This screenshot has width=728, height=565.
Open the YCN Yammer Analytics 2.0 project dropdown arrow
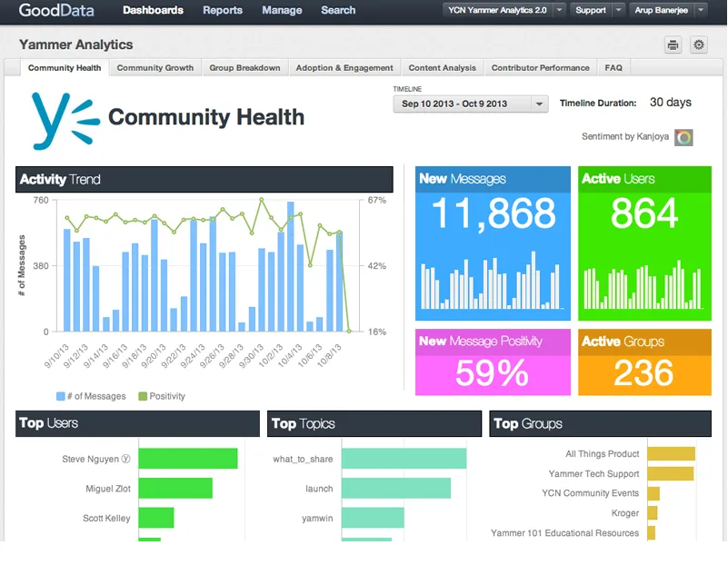pos(560,10)
